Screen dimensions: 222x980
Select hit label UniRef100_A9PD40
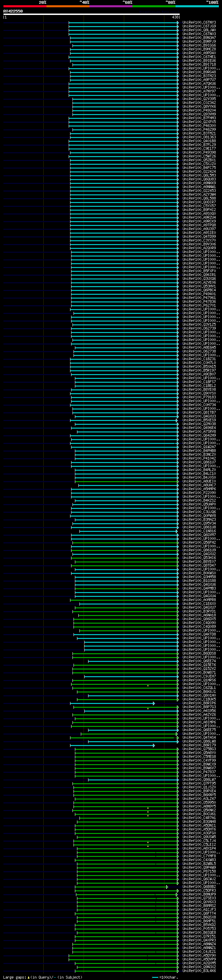pos(199,53)
